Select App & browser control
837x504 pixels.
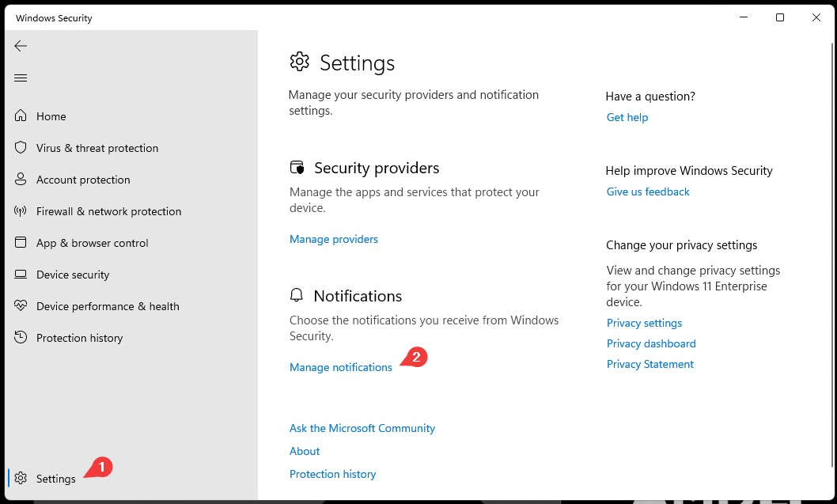(x=21, y=243)
